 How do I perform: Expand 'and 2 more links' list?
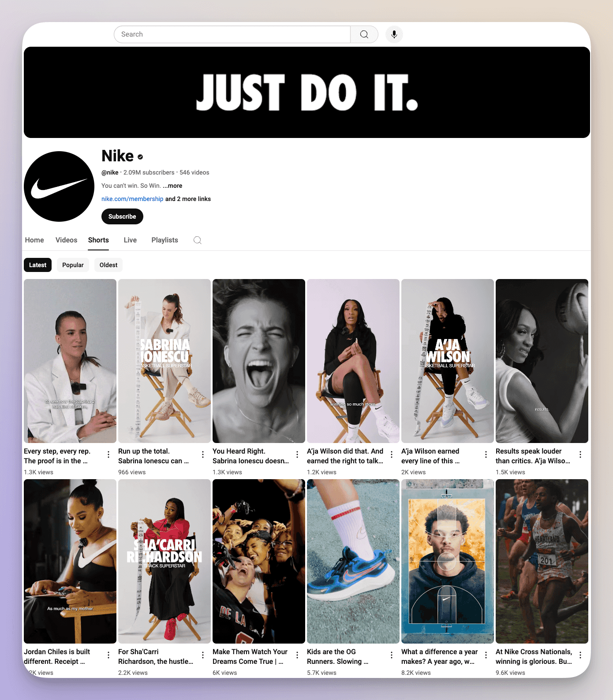(188, 199)
